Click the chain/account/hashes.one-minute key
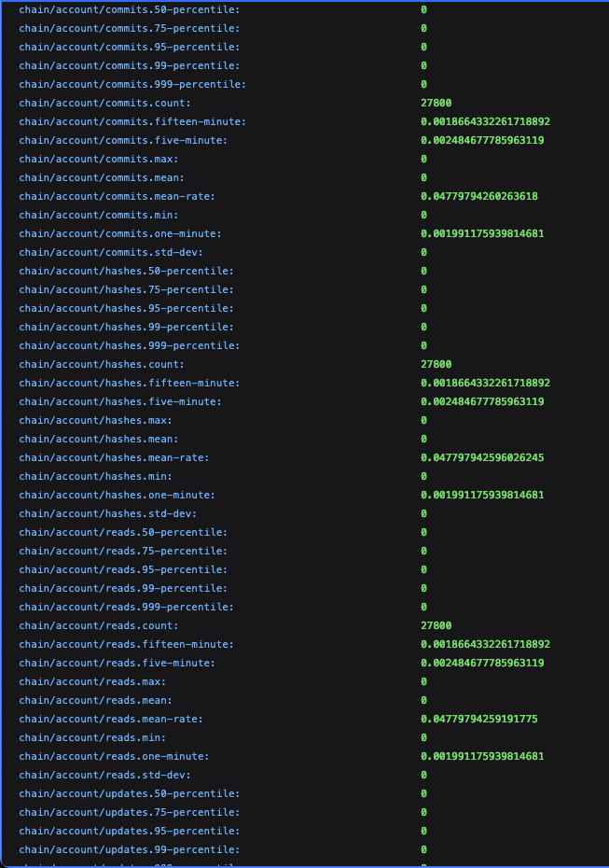Viewport: 609px width, 868px height. (x=117, y=495)
